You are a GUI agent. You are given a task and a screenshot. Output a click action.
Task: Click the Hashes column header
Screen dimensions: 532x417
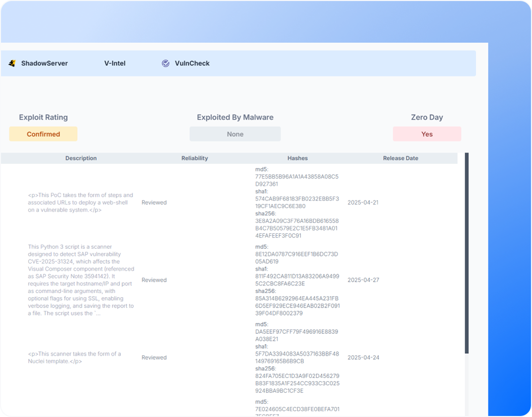pyautogui.click(x=297, y=158)
